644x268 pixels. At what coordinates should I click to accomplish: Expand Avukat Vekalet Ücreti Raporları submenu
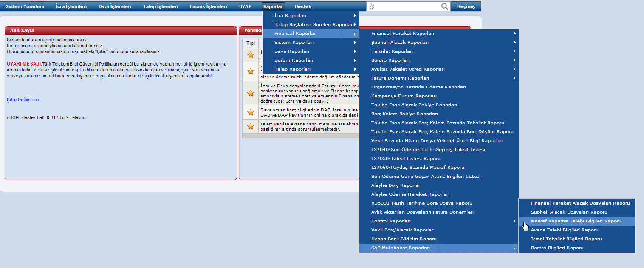click(439, 69)
